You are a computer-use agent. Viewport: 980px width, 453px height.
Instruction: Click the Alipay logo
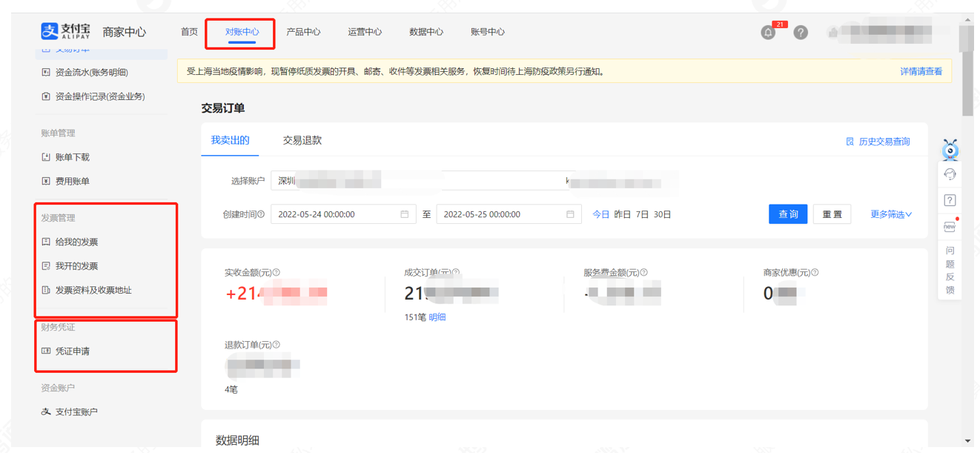[66, 31]
